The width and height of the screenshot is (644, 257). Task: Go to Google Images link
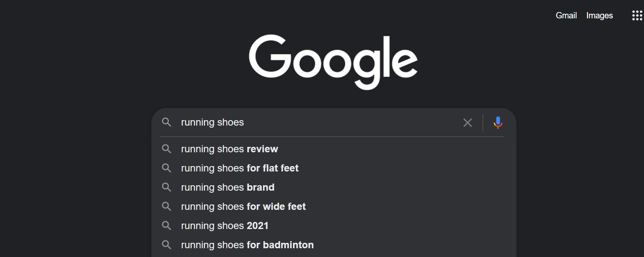599,15
